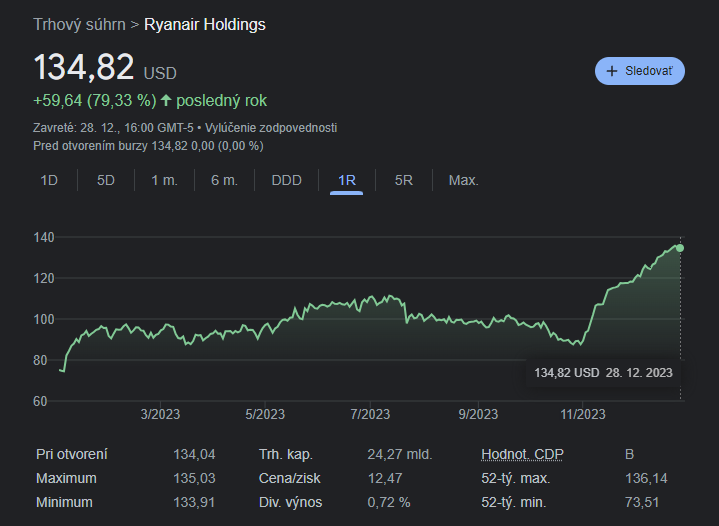Screen dimensions: 719x526
Task: Click the Maximum value 135,03
Action: tap(194, 478)
